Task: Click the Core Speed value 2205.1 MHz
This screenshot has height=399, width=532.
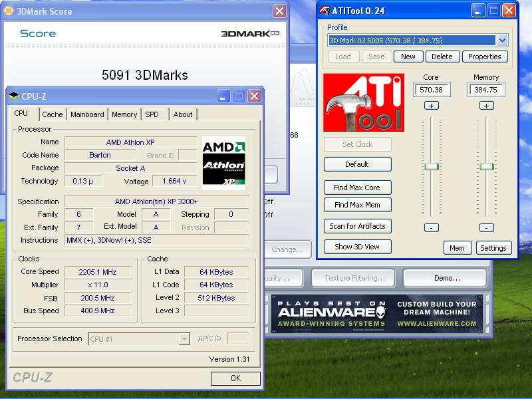Action: [98, 272]
